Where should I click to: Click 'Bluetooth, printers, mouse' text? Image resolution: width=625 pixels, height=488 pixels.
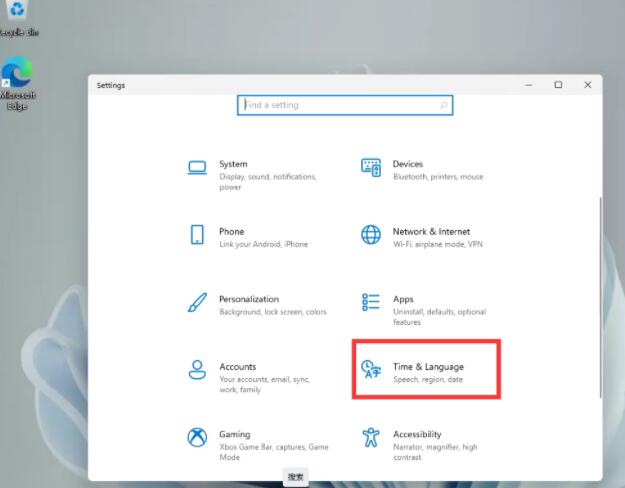[438, 177]
